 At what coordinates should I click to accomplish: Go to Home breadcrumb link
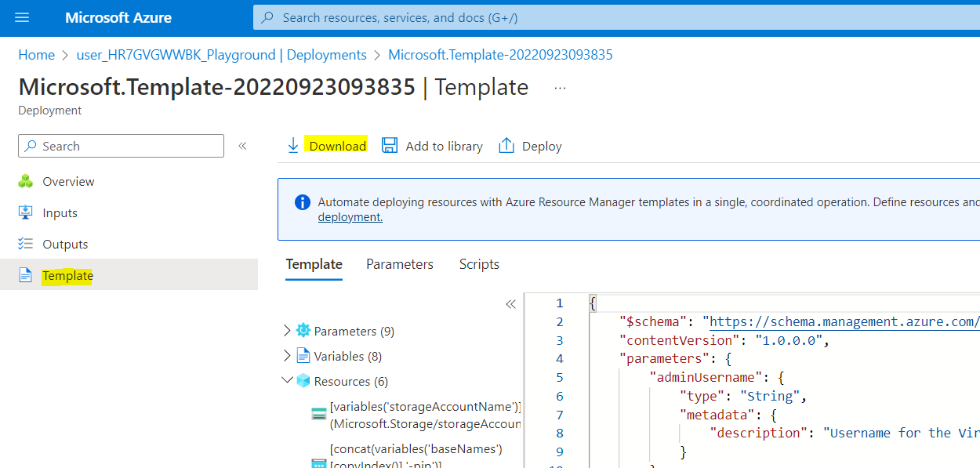coord(36,55)
